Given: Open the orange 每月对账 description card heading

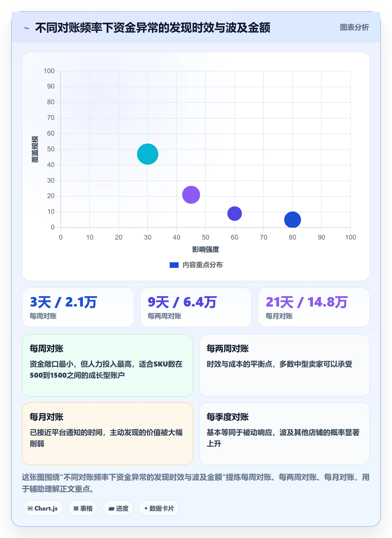Looking at the screenshot, I should tap(46, 417).
